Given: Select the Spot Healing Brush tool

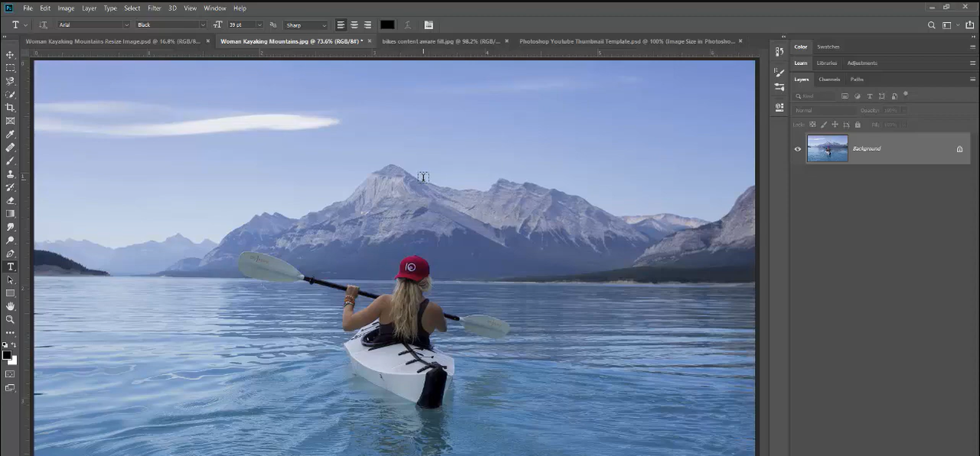Looking at the screenshot, I should click(x=10, y=147).
